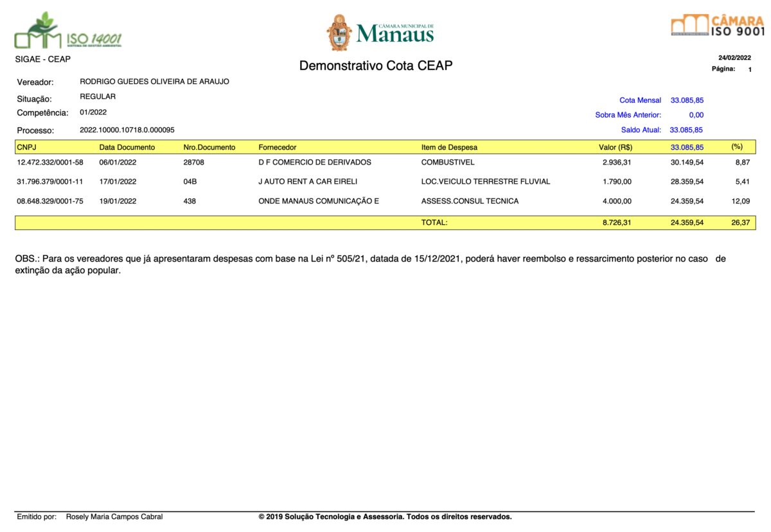
Task: Click document date 17/01/2022
Action: [118, 181]
